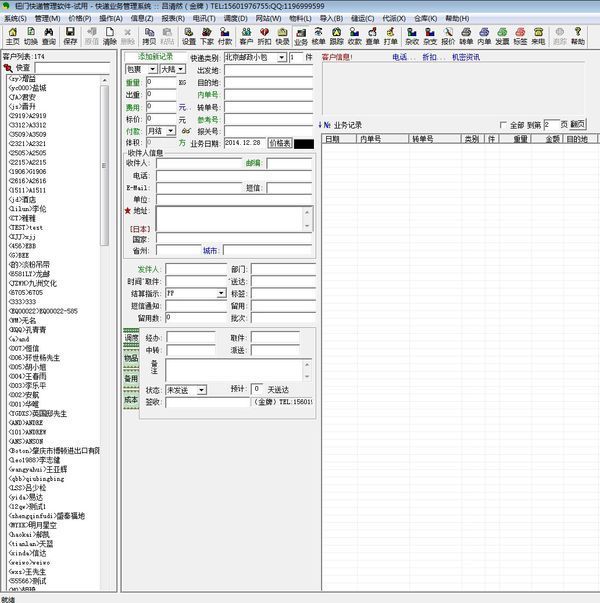The height and width of the screenshot is (603, 600).
Task: Click the 打印 print toolbar icon
Action: (389, 36)
